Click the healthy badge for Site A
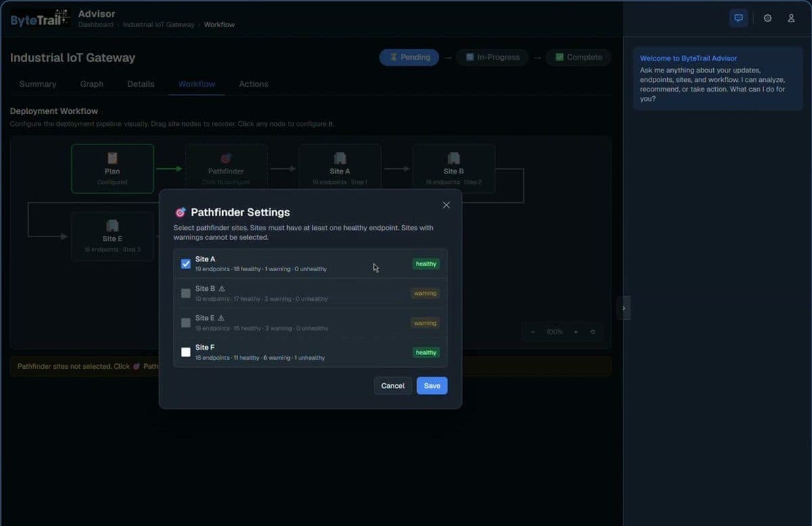Image resolution: width=812 pixels, height=526 pixels. 426,264
